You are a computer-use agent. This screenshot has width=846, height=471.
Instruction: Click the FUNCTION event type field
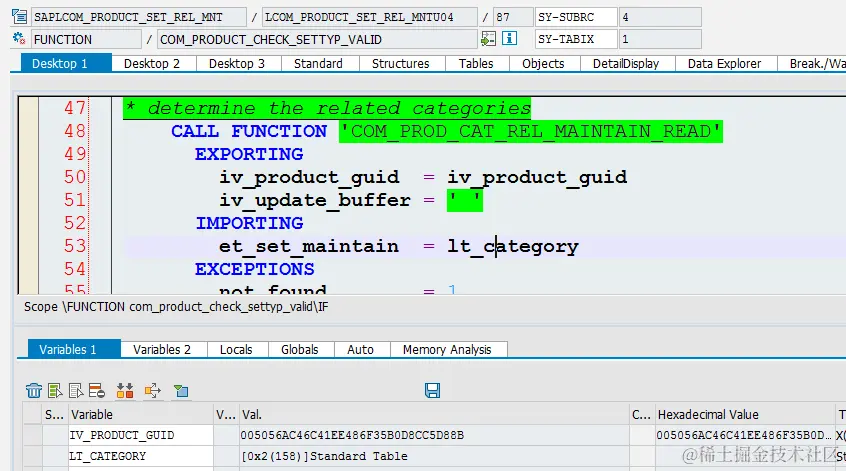86,39
